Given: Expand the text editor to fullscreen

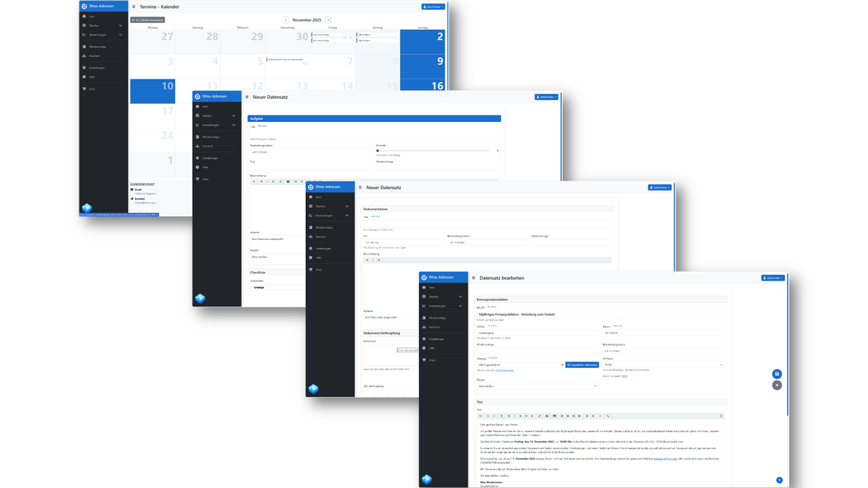Looking at the screenshot, I should [x=721, y=415].
